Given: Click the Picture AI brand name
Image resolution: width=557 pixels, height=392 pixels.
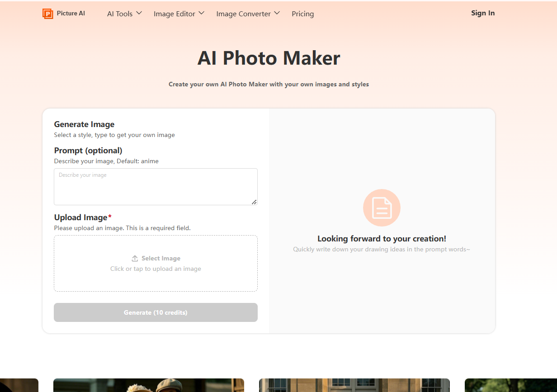Looking at the screenshot, I should click(71, 14).
